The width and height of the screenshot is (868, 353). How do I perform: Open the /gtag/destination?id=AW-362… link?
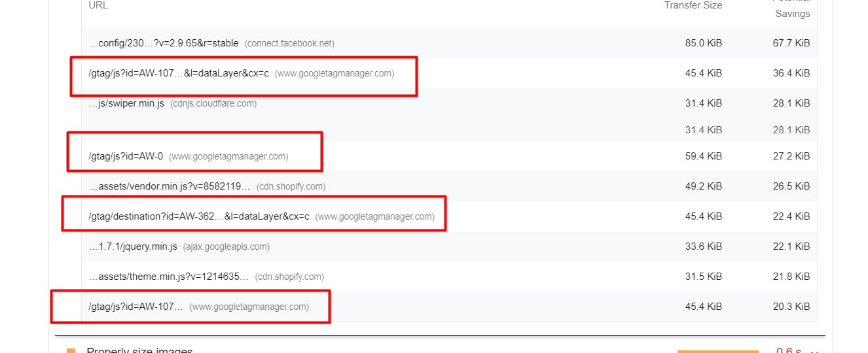point(199,216)
